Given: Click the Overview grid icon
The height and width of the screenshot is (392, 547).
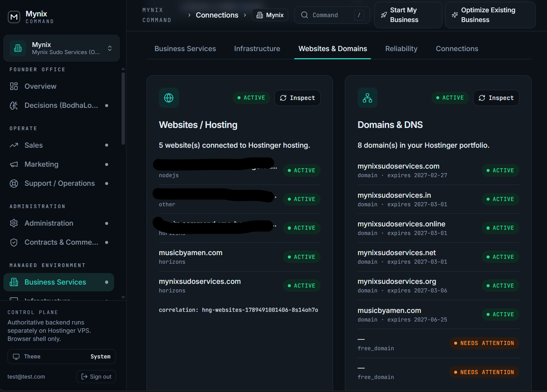Looking at the screenshot, I should pyautogui.click(x=14, y=86).
